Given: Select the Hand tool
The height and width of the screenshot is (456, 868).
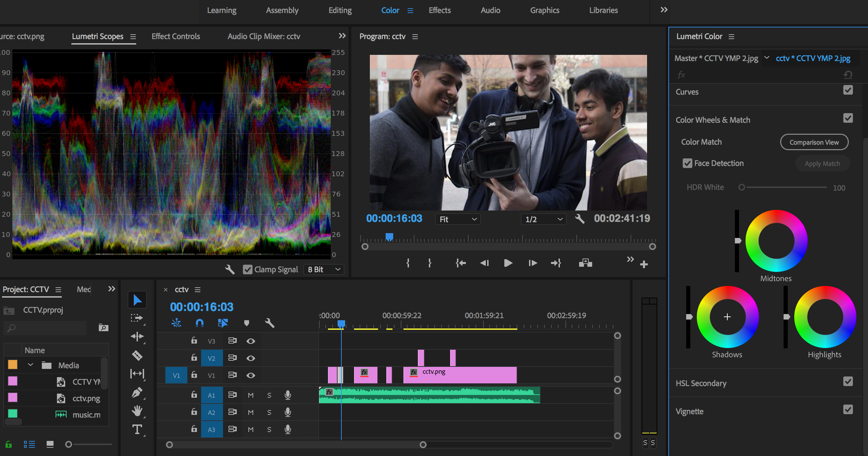Looking at the screenshot, I should pos(137,410).
